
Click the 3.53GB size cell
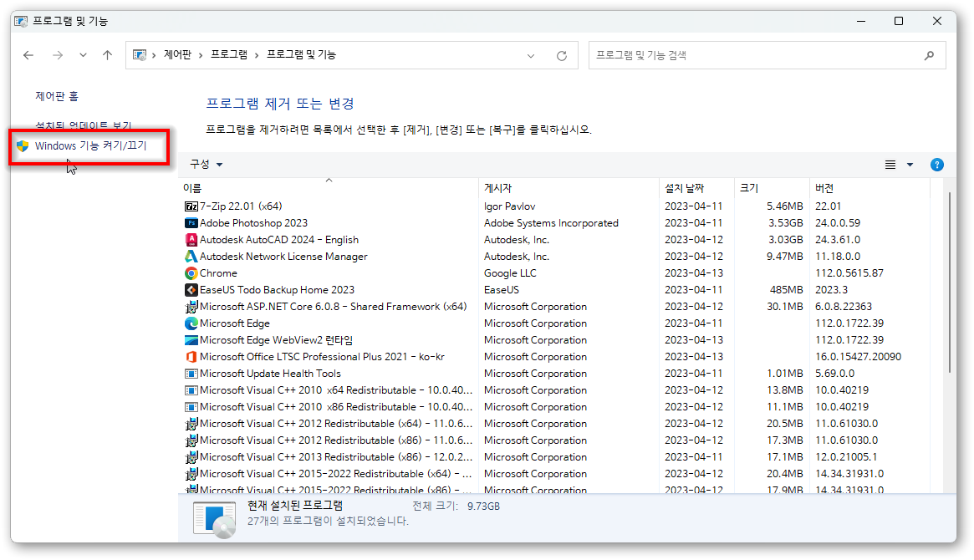point(785,223)
